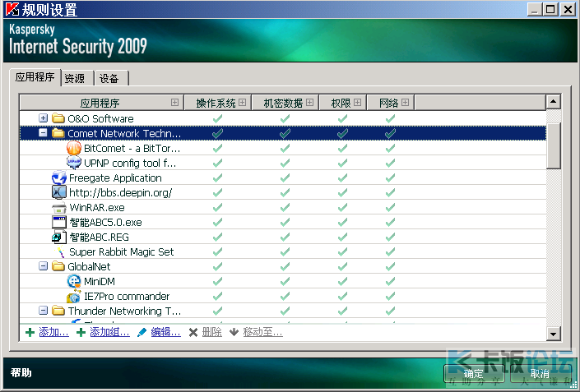Click the 移动至... link
Viewport: 580px width, 392px height.
click(x=263, y=332)
